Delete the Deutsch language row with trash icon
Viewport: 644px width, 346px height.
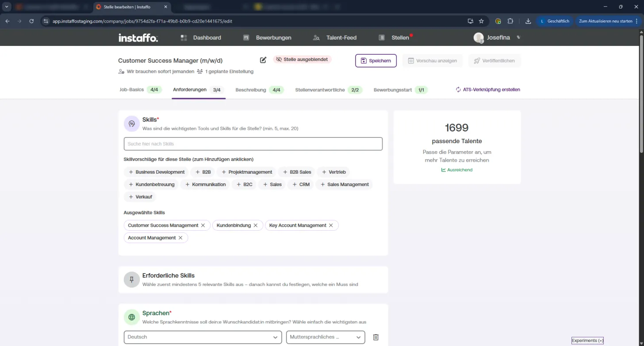[x=376, y=337]
